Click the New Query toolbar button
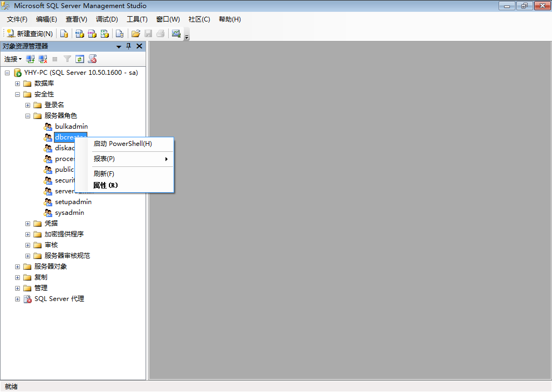 (x=30, y=33)
